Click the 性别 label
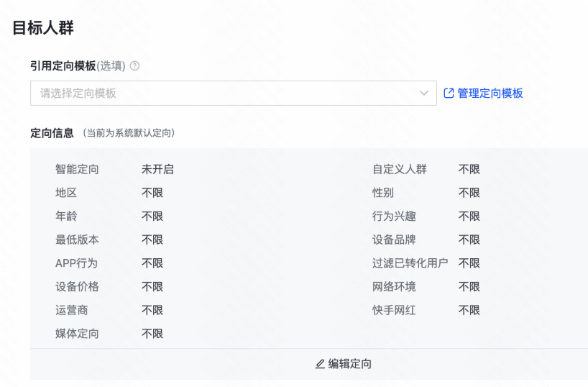 click(x=383, y=193)
